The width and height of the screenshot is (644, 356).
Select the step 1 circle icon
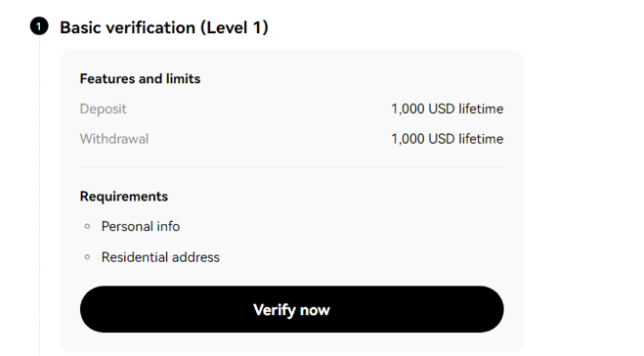point(39,26)
